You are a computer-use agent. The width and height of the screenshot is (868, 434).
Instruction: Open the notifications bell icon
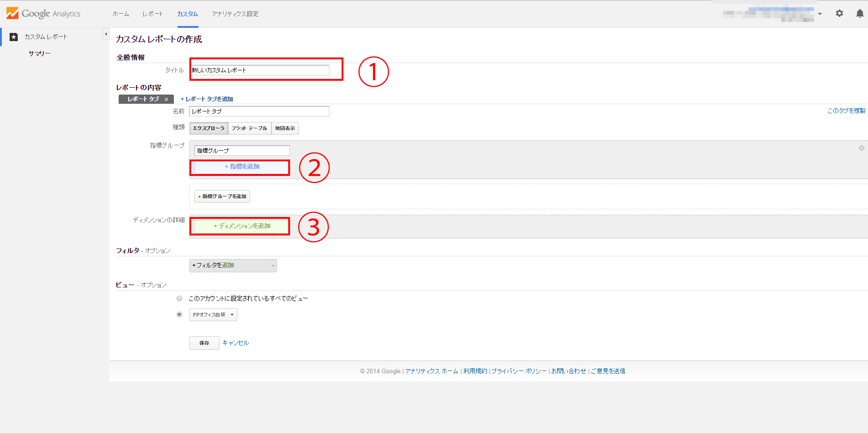[x=860, y=14]
